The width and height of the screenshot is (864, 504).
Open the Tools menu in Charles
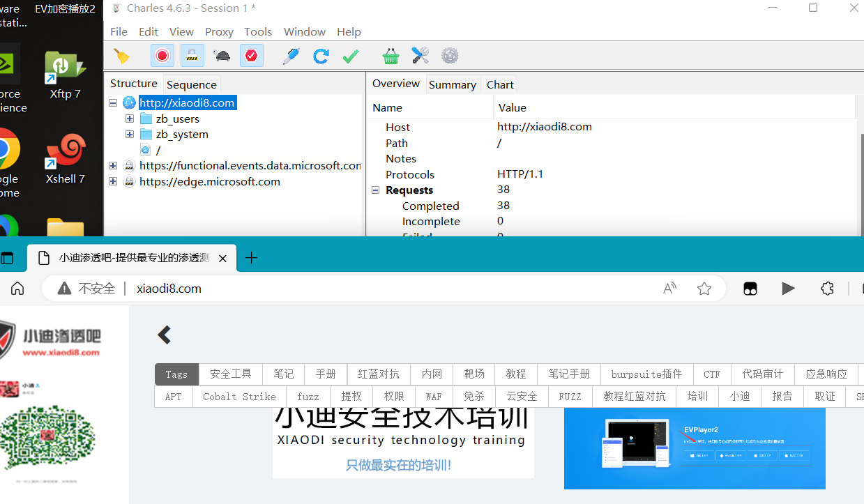click(258, 31)
